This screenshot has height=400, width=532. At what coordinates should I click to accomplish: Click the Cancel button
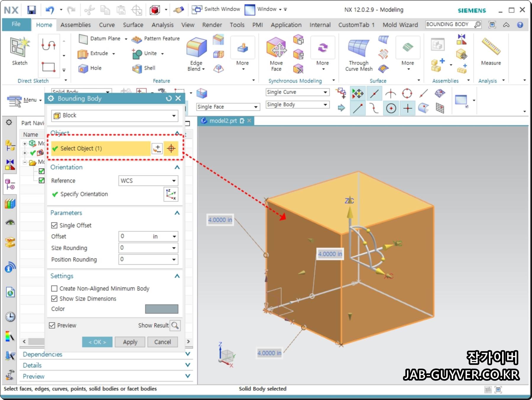tap(163, 342)
